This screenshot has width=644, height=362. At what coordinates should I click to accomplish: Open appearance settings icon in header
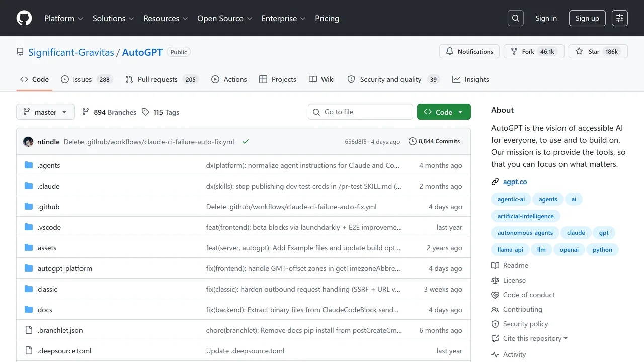620,18
